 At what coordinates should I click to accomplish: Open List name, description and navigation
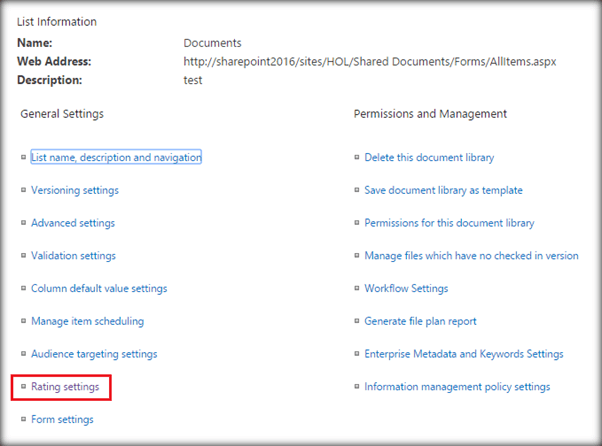click(116, 157)
